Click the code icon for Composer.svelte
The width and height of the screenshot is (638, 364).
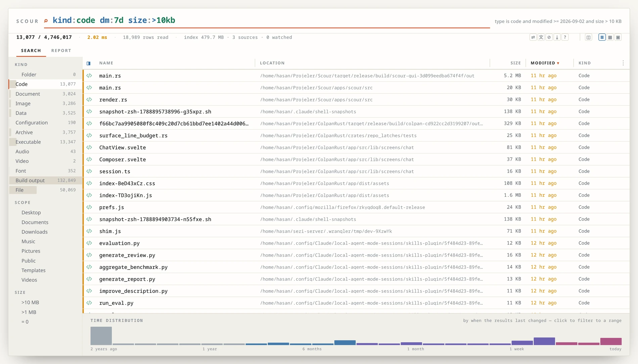pyautogui.click(x=89, y=159)
